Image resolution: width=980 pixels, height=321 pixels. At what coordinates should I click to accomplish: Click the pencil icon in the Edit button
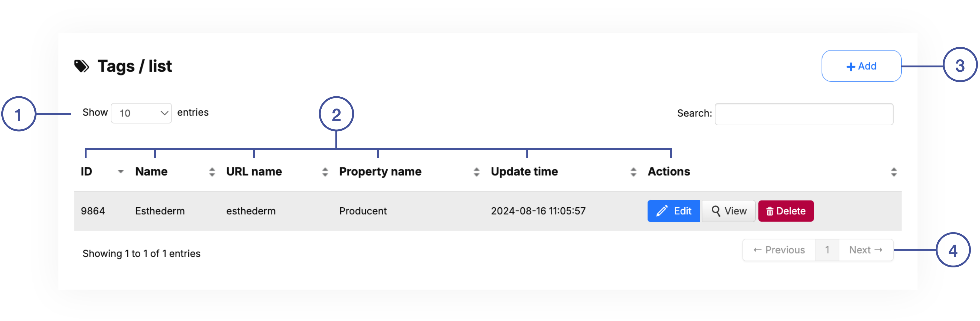pos(662,211)
